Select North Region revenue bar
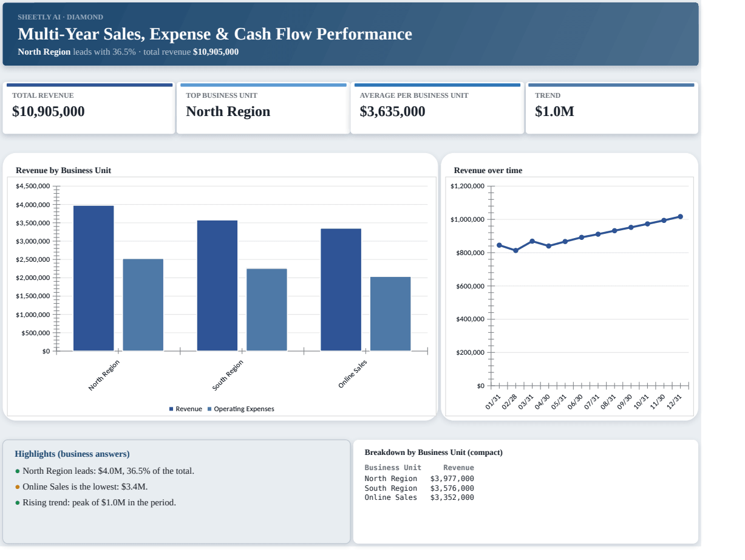 (x=94, y=278)
